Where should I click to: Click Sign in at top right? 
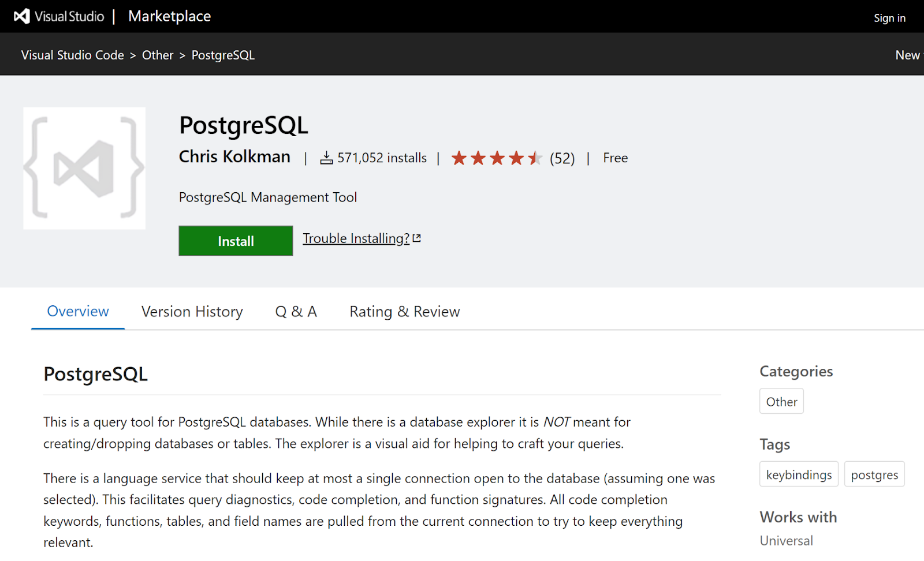(889, 18)
